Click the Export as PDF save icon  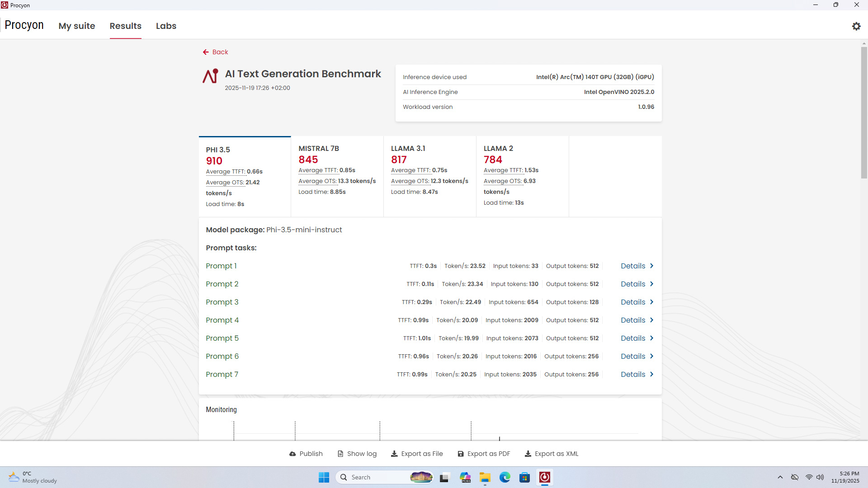461,454
